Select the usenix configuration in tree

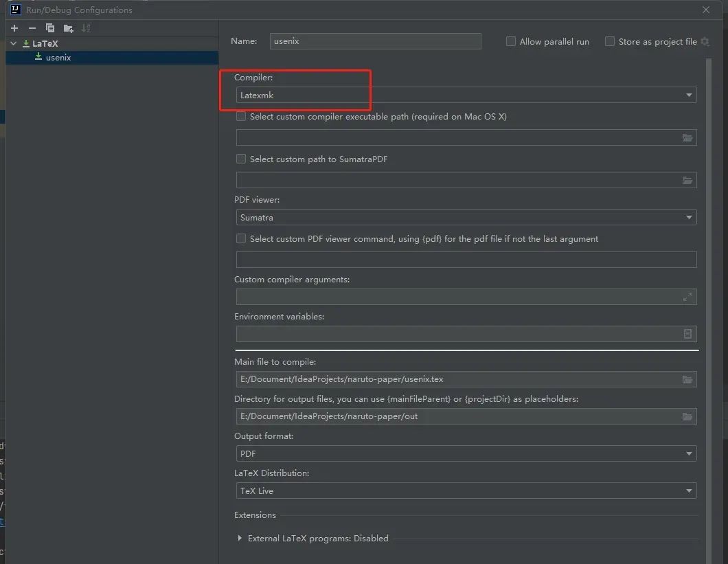tap(58, 58)
